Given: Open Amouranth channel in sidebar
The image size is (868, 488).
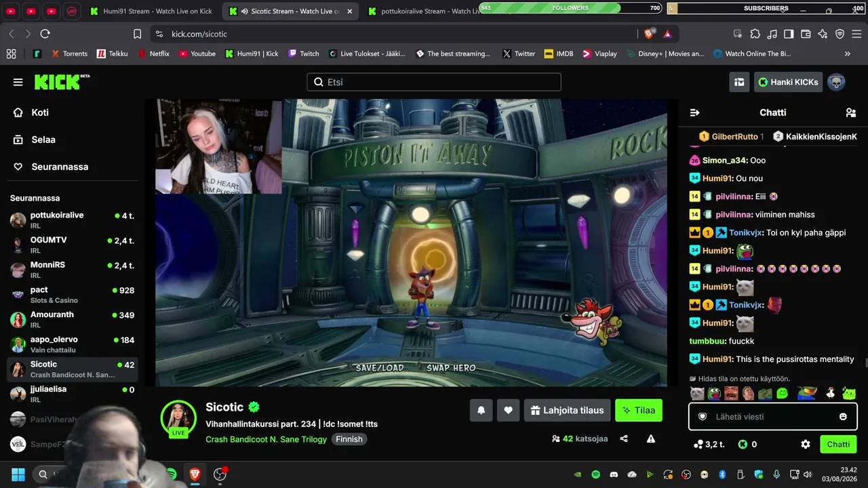Looking at the screenshot, I should point(72,320).
